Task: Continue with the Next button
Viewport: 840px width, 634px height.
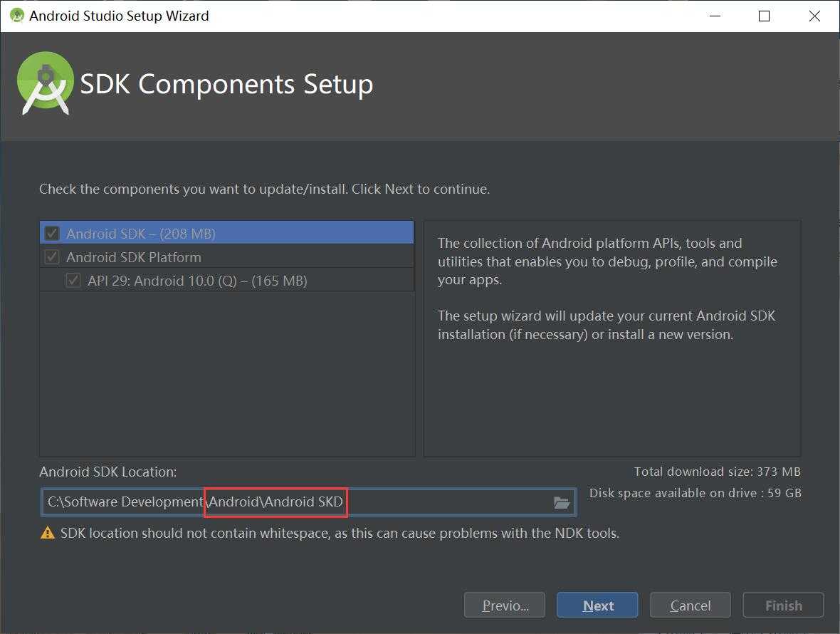Action: (597, 605)
